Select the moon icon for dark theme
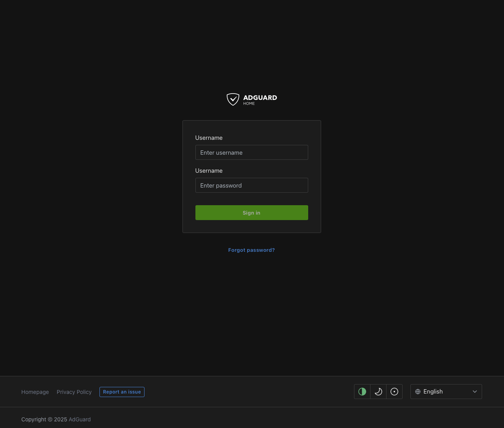This screenshot has height=428, width=504. tap(378, 392)
